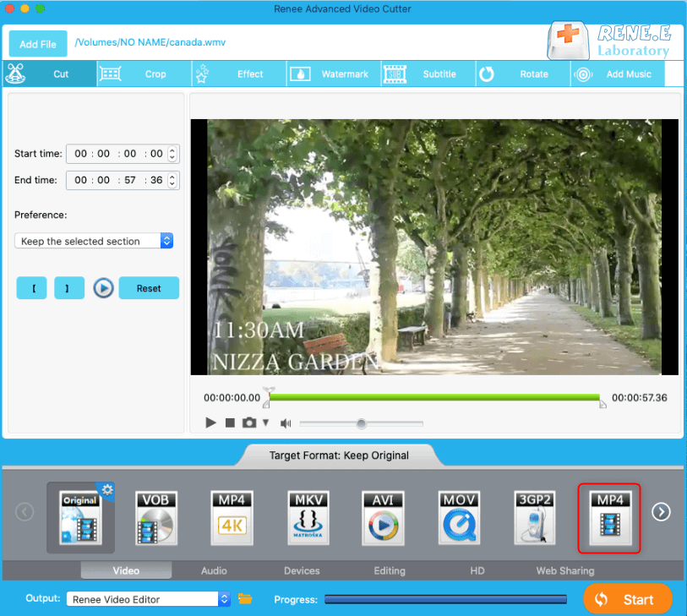Click the video preview frame
The width and height of the screenshot is (687, 616).
434,247
